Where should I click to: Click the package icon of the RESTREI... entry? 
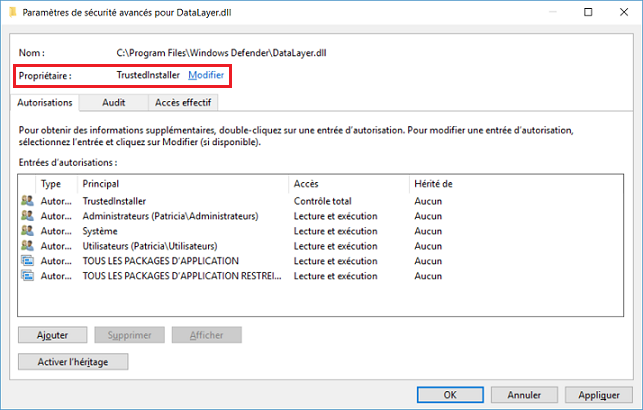27,276
